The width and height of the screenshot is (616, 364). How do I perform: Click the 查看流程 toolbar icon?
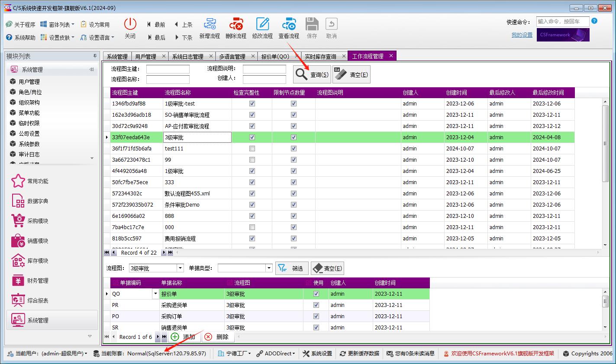(288, 25)
